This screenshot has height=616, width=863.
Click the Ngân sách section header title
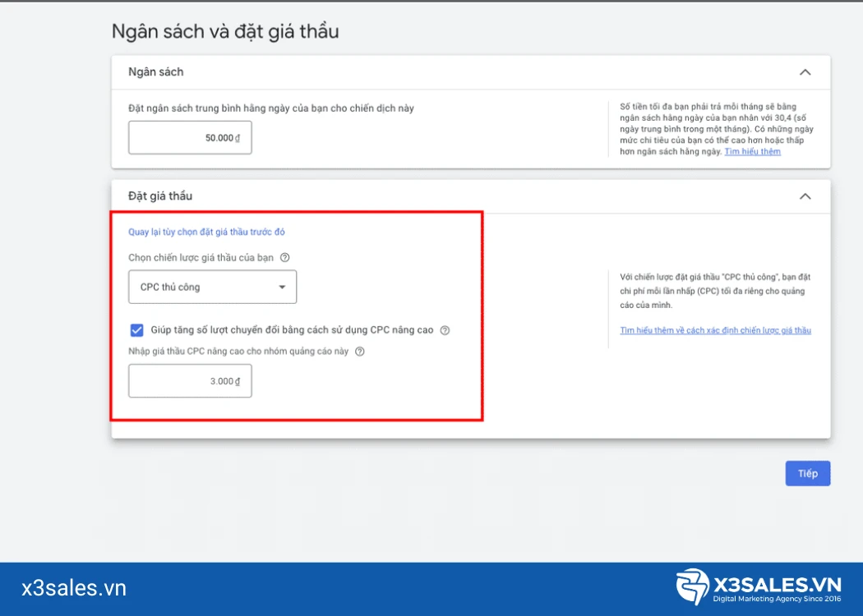click(156, 72)
